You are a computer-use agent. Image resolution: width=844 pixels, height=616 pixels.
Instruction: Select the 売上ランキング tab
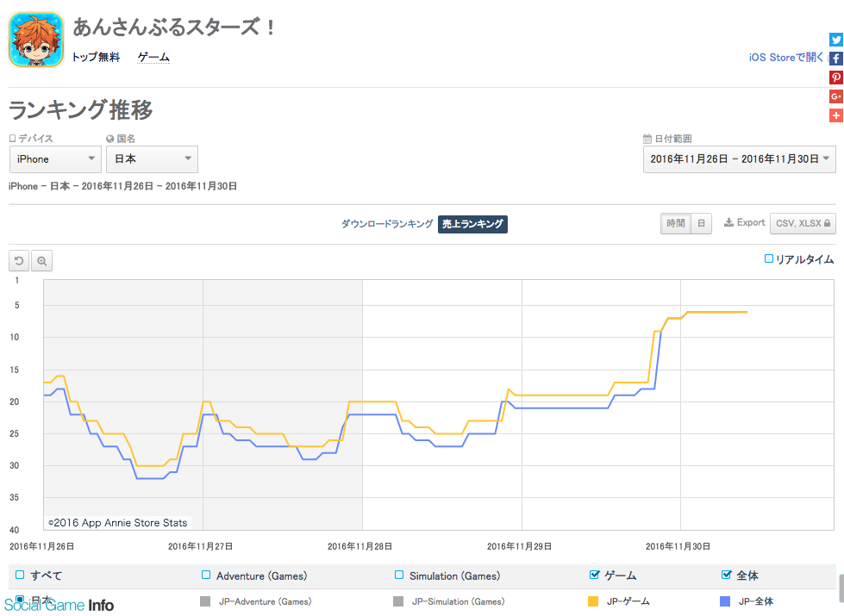pyautogui.click(x=472, y=224)
